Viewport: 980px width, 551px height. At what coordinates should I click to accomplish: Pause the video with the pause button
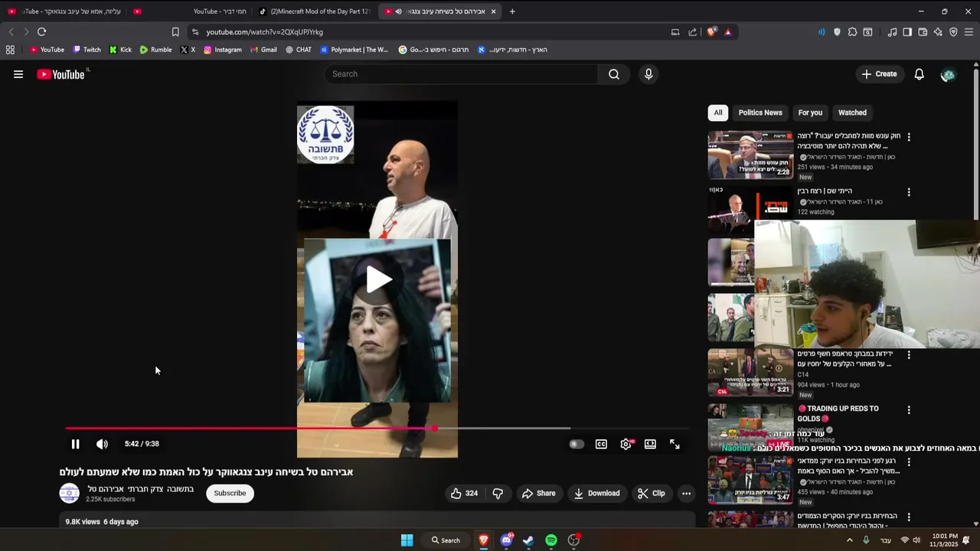pyautogui.click(x=75, y=444)
